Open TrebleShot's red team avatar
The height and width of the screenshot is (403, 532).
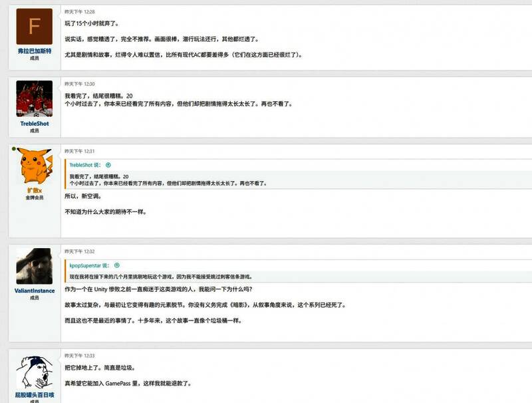[35, 98]
